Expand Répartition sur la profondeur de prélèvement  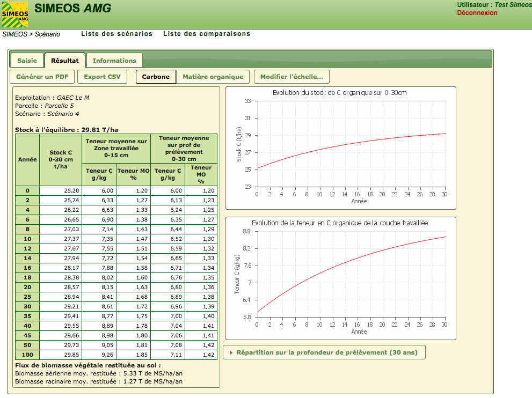[324, 352]
